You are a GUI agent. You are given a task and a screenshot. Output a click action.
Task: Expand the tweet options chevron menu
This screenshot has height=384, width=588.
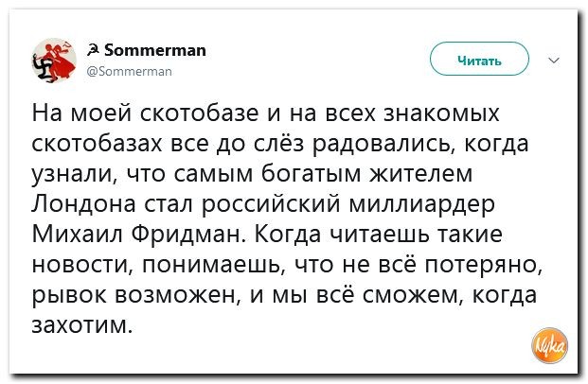pos(554,60)
